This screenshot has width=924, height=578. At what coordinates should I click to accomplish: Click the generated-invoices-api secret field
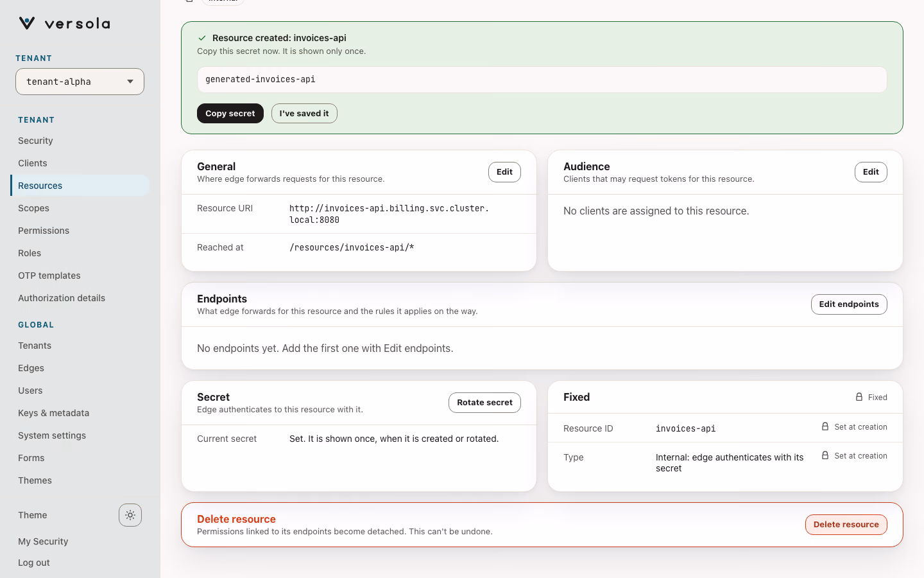pos(542,80)
